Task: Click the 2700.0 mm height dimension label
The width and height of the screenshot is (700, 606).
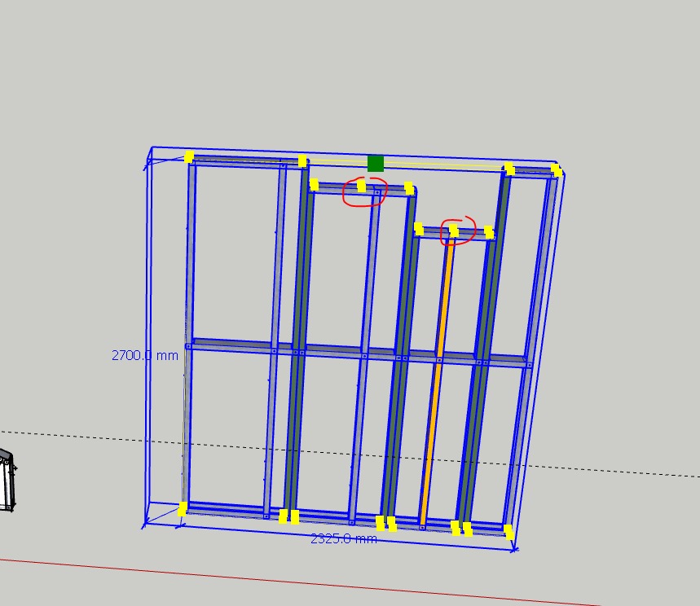Action: (144, 356)
